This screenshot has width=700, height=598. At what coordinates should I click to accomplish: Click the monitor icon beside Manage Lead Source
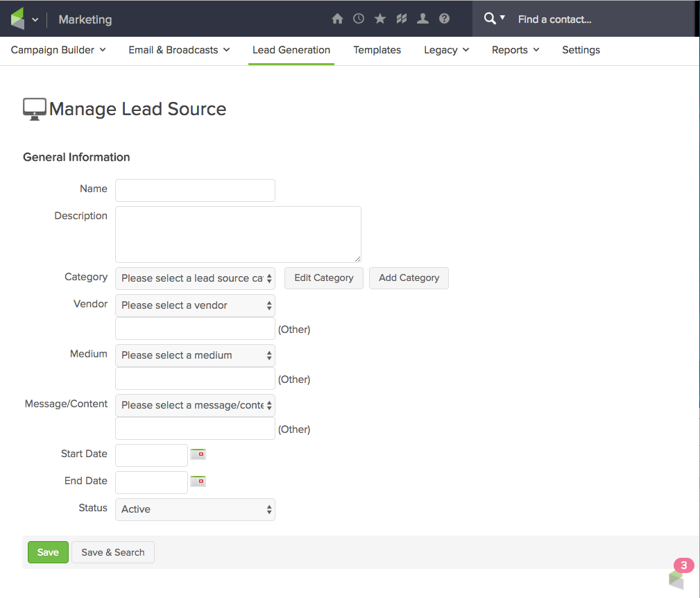click(x=33, y=108)
